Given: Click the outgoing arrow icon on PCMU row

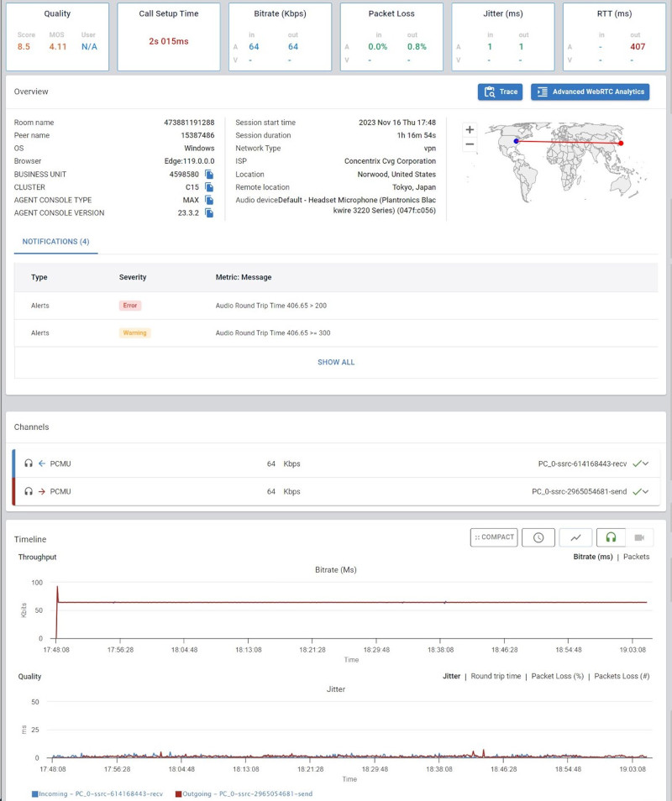Looking at the screenshot, I should coord(42,491).
